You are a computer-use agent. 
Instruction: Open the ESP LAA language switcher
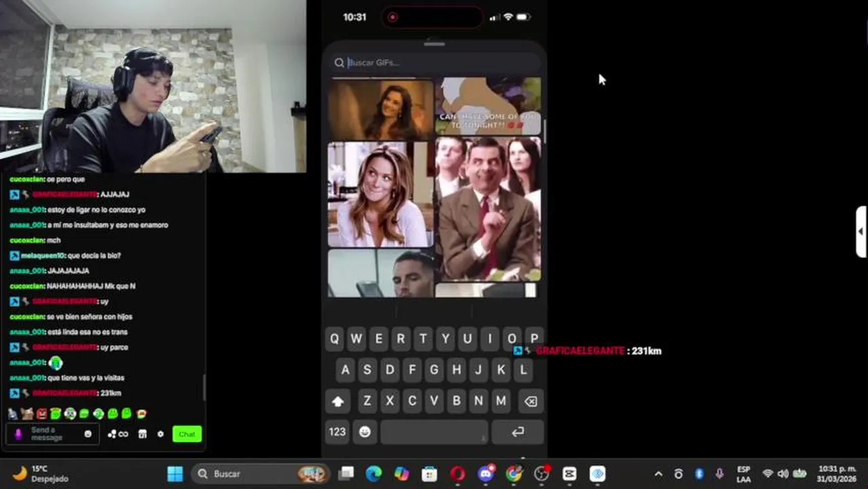tap(744, 474)
